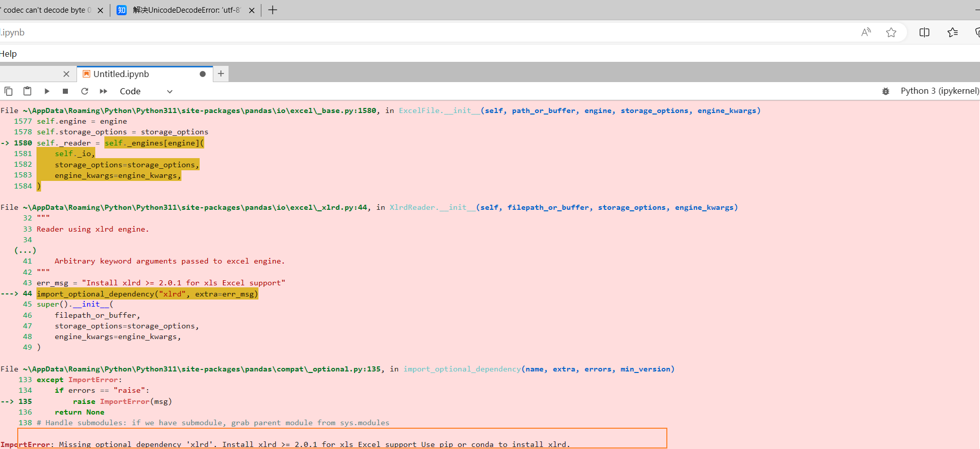Viewport: 980px width, 449px height.
Task: Interrupt the kernel with the stop icon
Action: pos(65,91)
